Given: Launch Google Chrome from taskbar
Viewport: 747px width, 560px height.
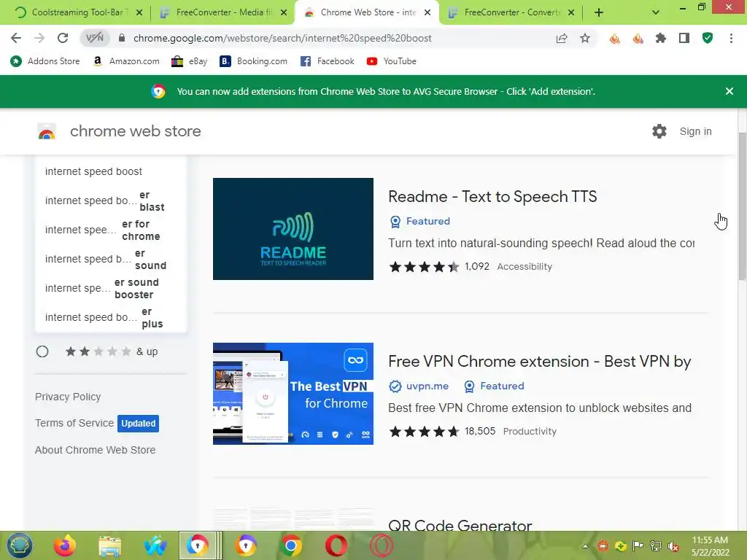Looking at the screenshot, I should [290, 545].
